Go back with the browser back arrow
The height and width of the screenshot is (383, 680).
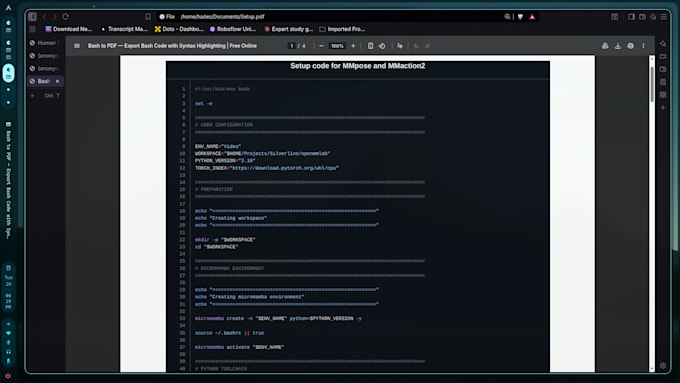click(44, 16)
